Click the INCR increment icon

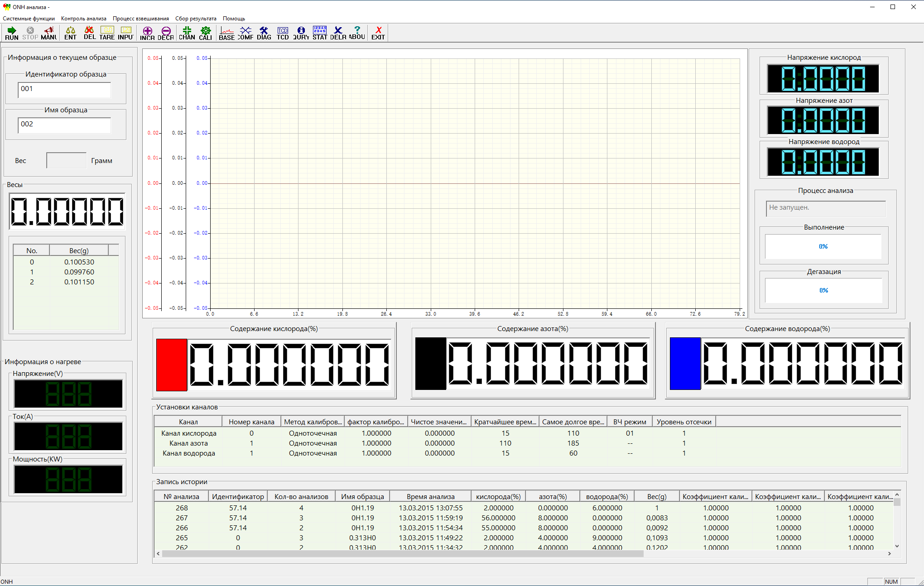click(x=147, y=33)
